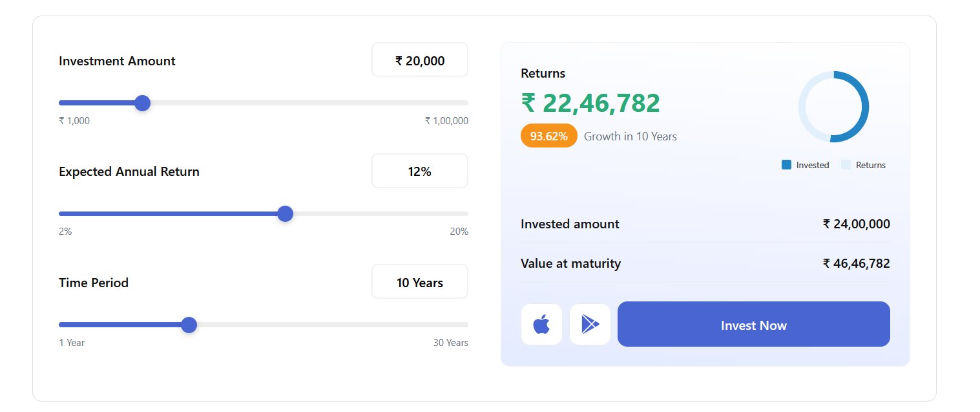
Task: Click the Returns heading in results card
Action: (543, 73)
